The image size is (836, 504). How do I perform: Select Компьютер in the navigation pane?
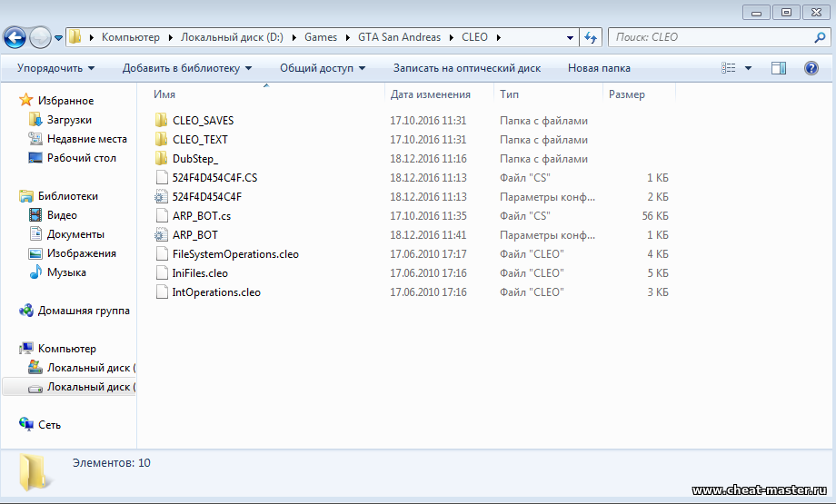tap(67, 349)
